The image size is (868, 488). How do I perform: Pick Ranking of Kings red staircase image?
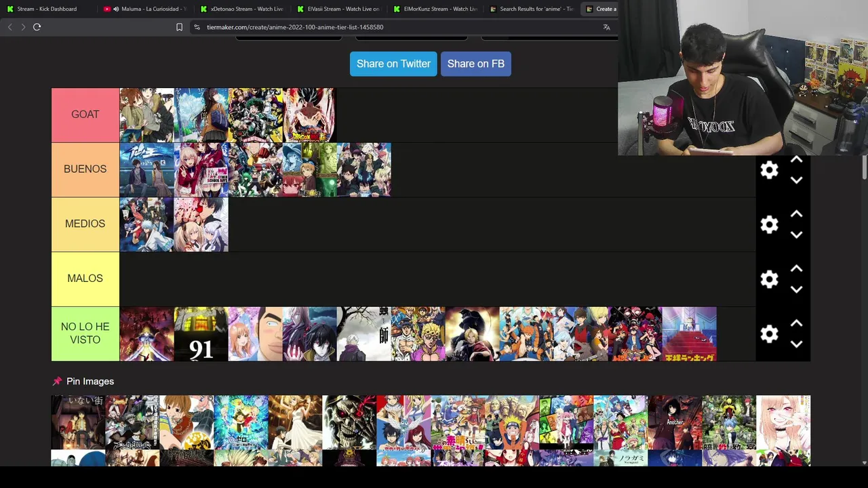click(x=690, y=334)
